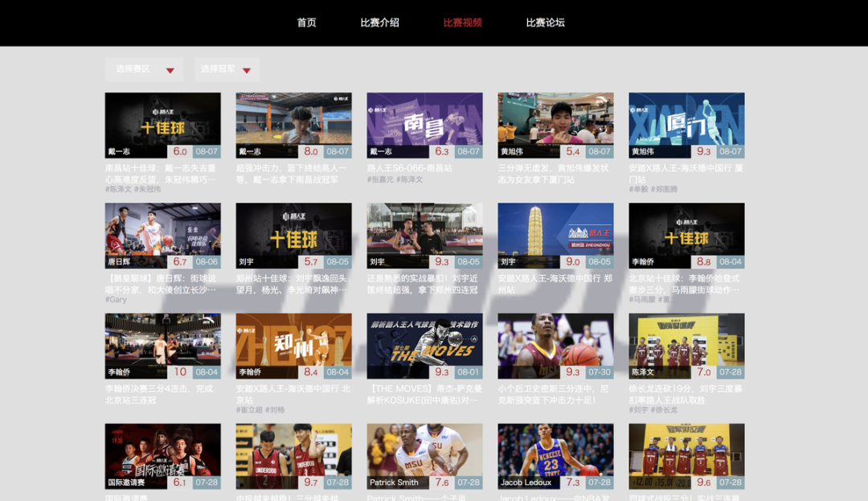
Task: Open the title 安踏X路人王-海沃德中国行 北京站
Action: point(293,394)
